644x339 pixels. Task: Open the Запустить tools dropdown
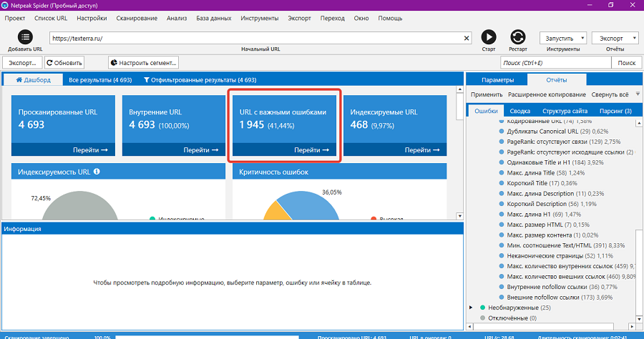coord(563,38)
